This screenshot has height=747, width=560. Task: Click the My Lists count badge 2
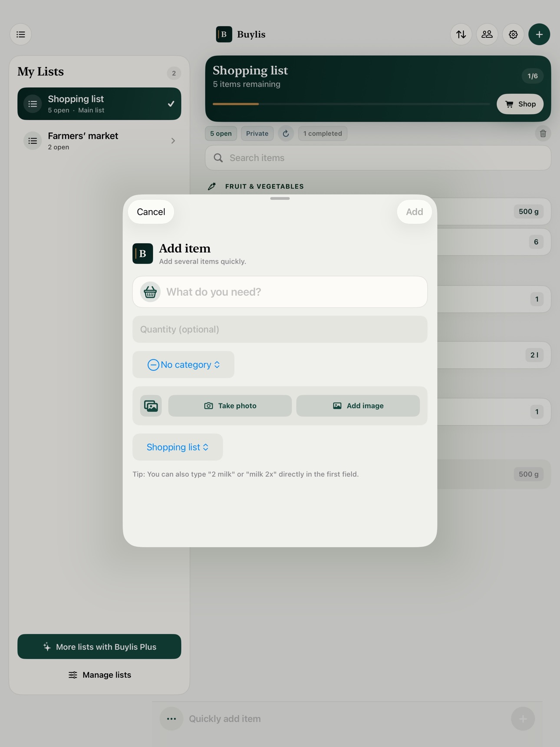[x=174, y=73]
